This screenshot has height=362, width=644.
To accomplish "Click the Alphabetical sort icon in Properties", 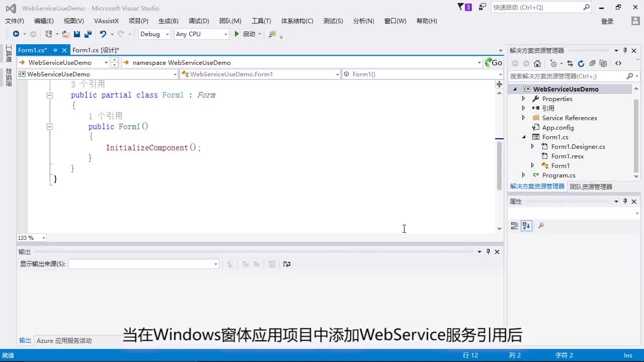I will pos(526,226).
